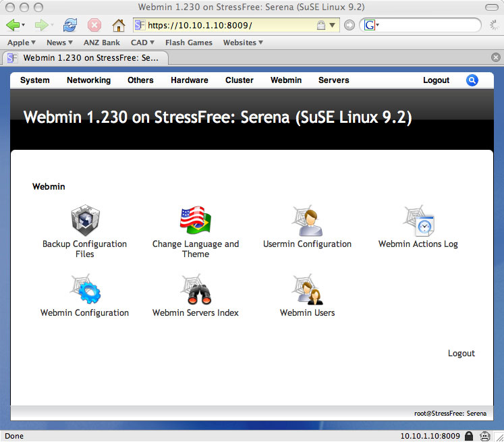Open Webmin Actions Log icon
Image resolution: width=504 pixels, height=442 pixels.
pos(418,221)
